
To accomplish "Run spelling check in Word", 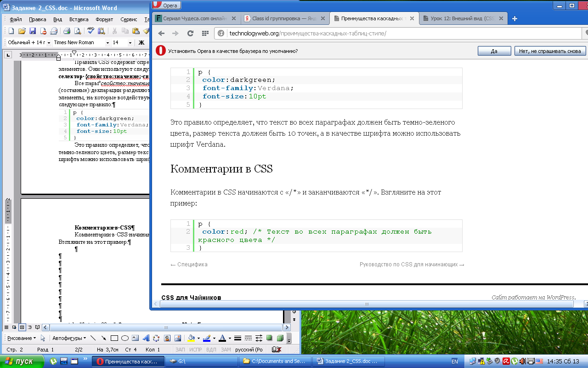I will pos(90,31).
